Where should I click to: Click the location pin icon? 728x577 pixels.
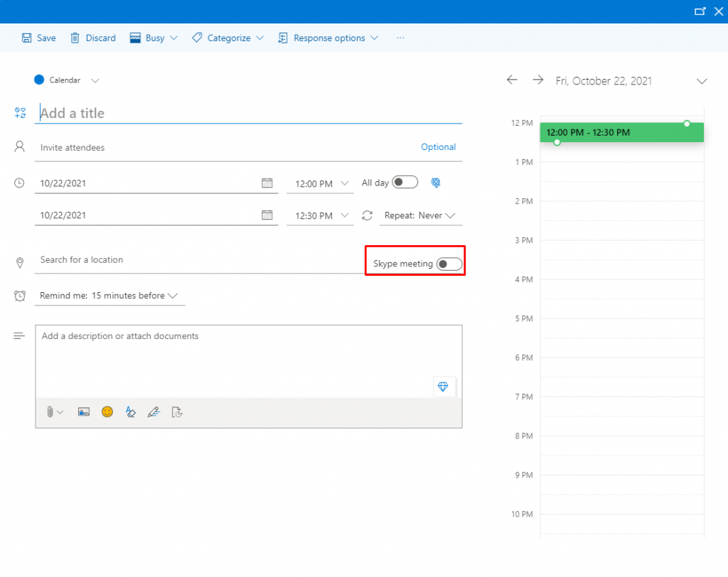[19, 263]
